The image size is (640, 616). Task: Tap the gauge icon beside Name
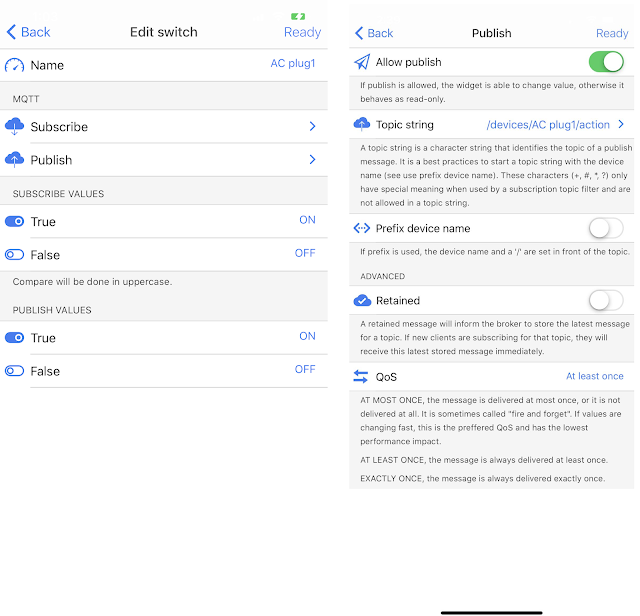coord(14,65)
